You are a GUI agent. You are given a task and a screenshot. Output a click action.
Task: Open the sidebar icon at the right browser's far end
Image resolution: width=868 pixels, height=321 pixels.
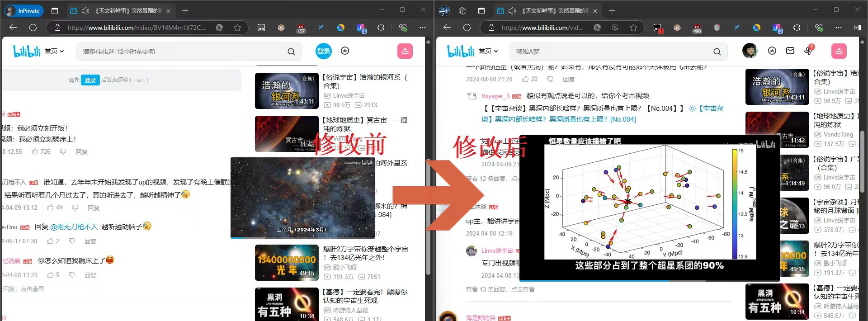[857, 28]
